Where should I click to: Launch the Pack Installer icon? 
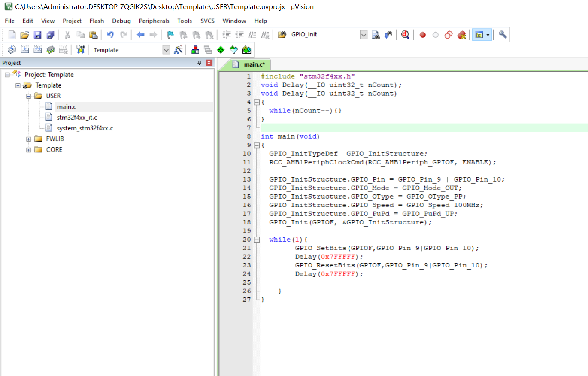pos(247,50)
